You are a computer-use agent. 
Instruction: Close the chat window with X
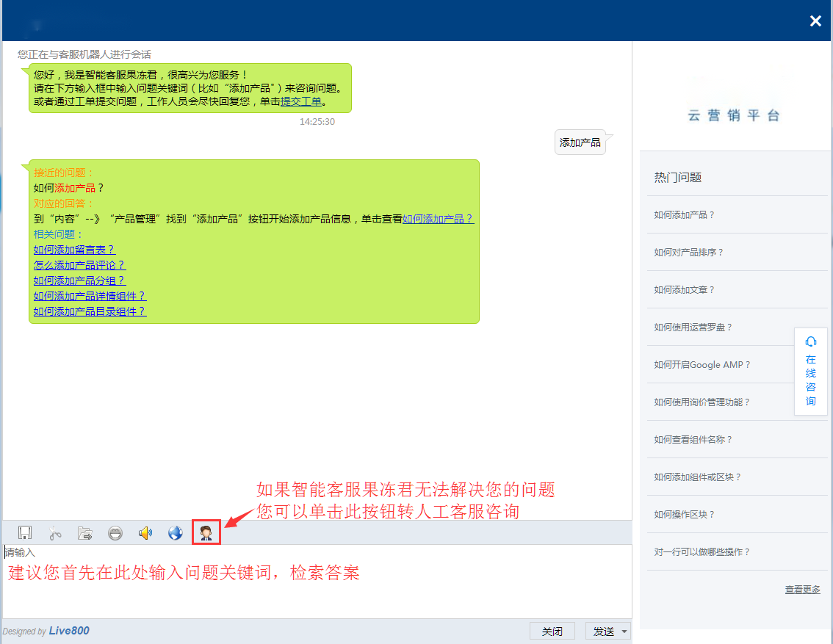[x=815, y=21]
